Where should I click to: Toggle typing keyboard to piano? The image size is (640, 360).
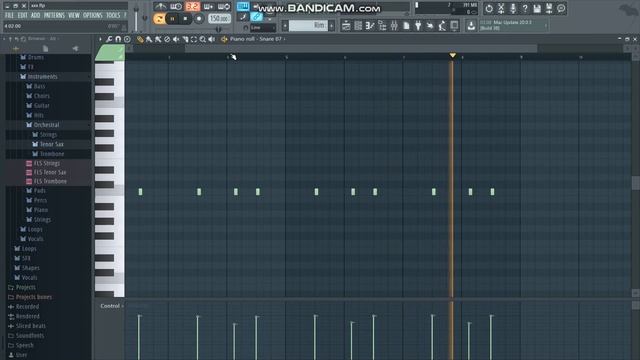[243, 6]
